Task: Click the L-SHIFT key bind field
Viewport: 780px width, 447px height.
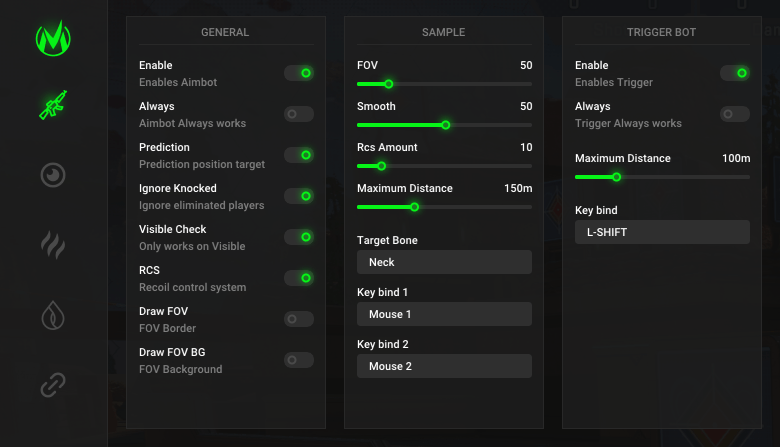Action: point(662,232)
